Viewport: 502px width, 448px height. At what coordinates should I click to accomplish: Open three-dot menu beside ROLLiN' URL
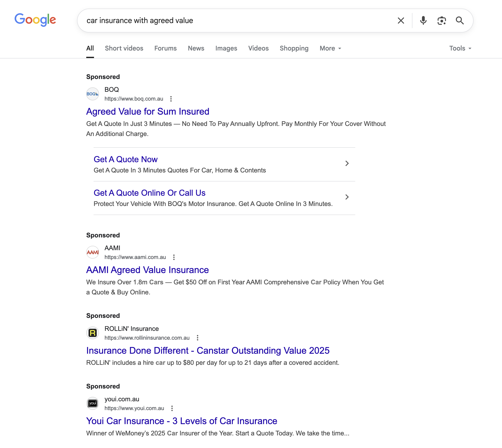(x=197, y=338)
